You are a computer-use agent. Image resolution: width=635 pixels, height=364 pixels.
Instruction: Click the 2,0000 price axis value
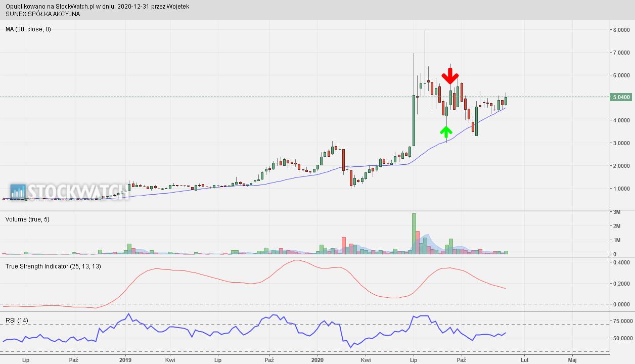tap(621, 166)
